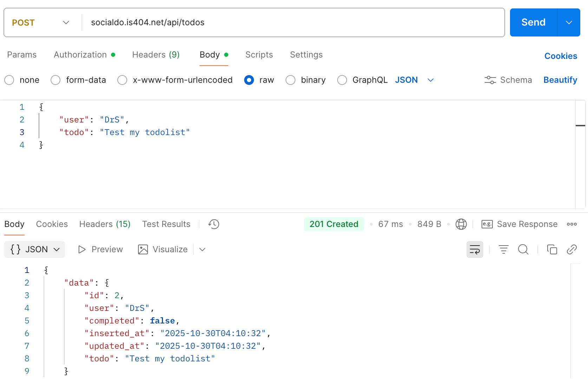Choose the GraphQL body type

tap(342, 80)
